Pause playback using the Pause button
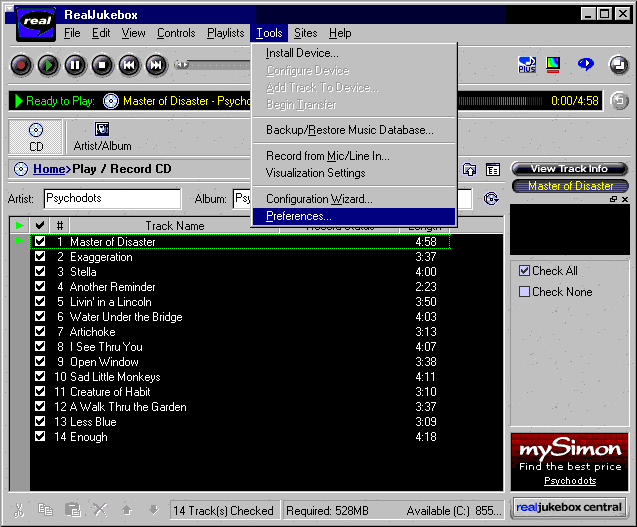The width and height of the screenshot is (637, 527). [75, 65]
